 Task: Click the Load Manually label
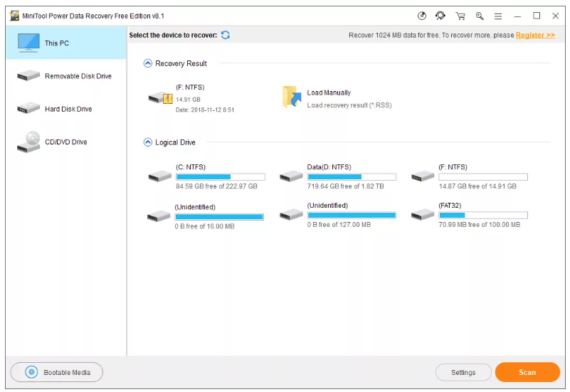pyautogui.click(x=329, y=92)
